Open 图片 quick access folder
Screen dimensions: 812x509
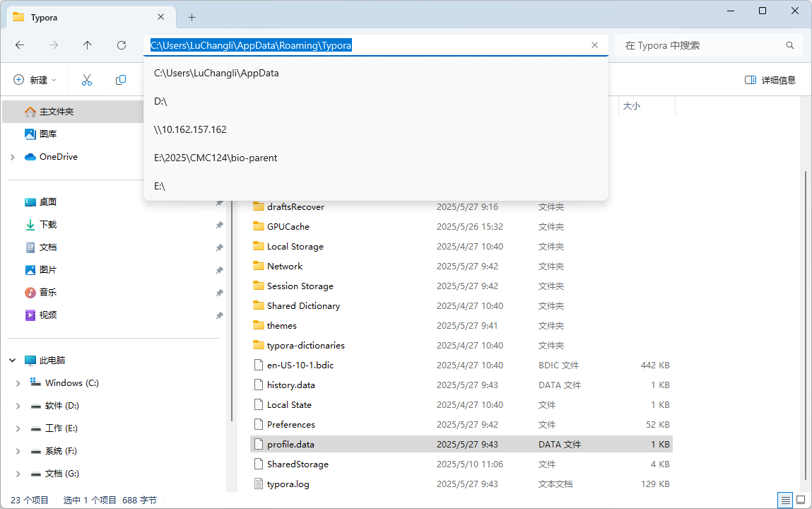[x=48, y=270]
